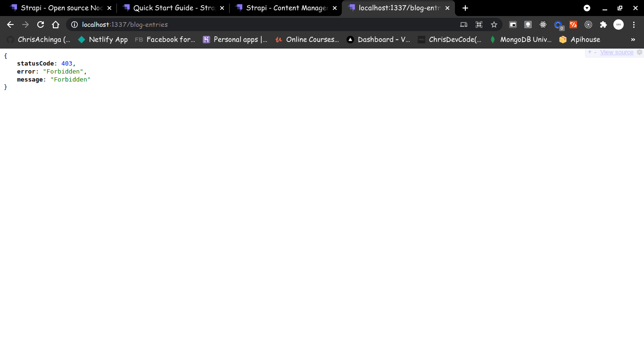Open JSON viewer settings gear icon

pos(640,52)
